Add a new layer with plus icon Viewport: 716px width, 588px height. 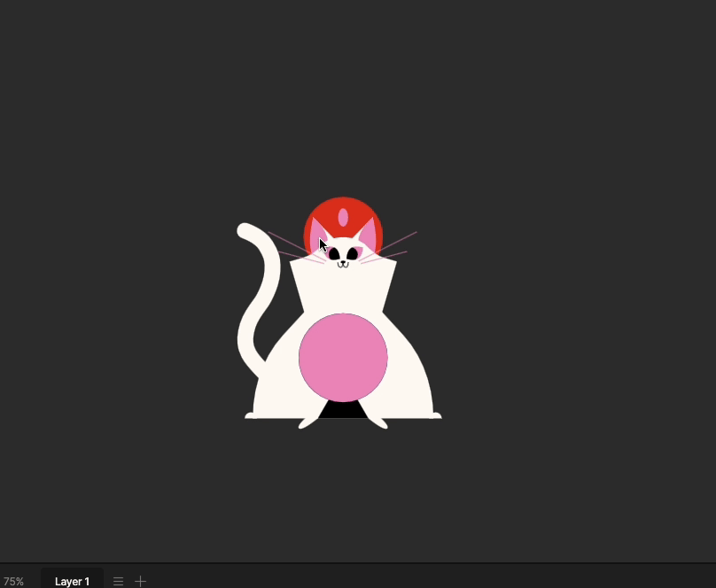141,582
